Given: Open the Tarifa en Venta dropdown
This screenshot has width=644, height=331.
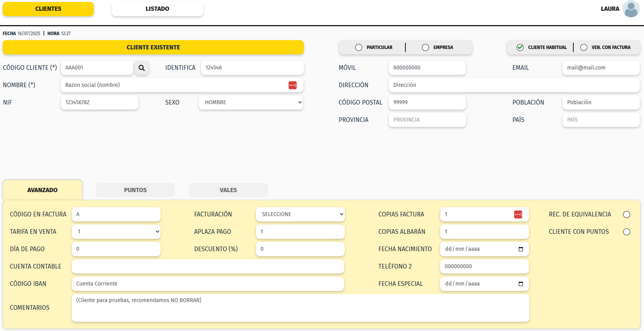Looking at the screenshot, I should (x=116, y=232).
